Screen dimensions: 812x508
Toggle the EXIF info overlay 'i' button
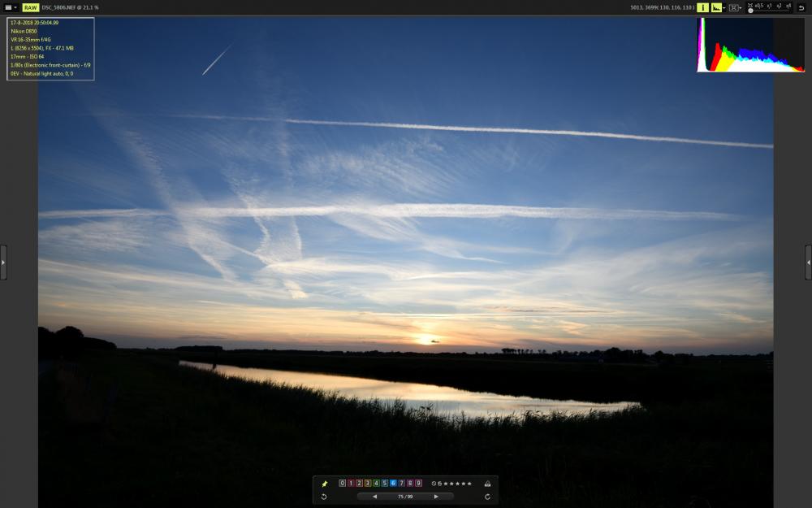(702, 7)
